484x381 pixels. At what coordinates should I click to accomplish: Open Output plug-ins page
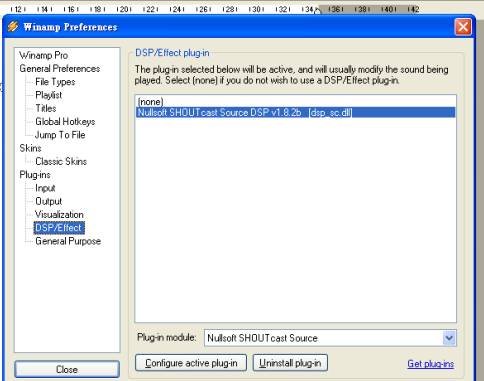[x=49, y=202]
